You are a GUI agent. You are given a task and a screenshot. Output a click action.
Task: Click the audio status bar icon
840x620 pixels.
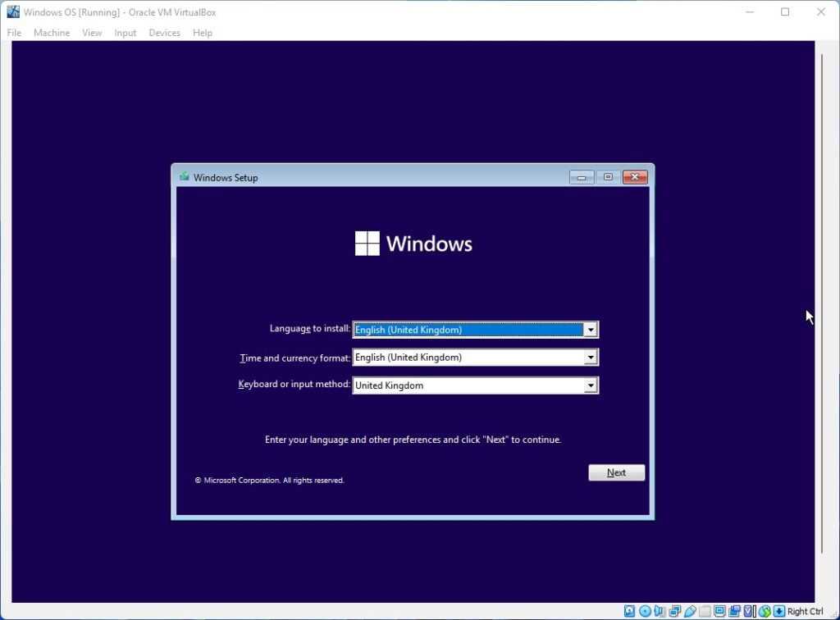(660, 611)
